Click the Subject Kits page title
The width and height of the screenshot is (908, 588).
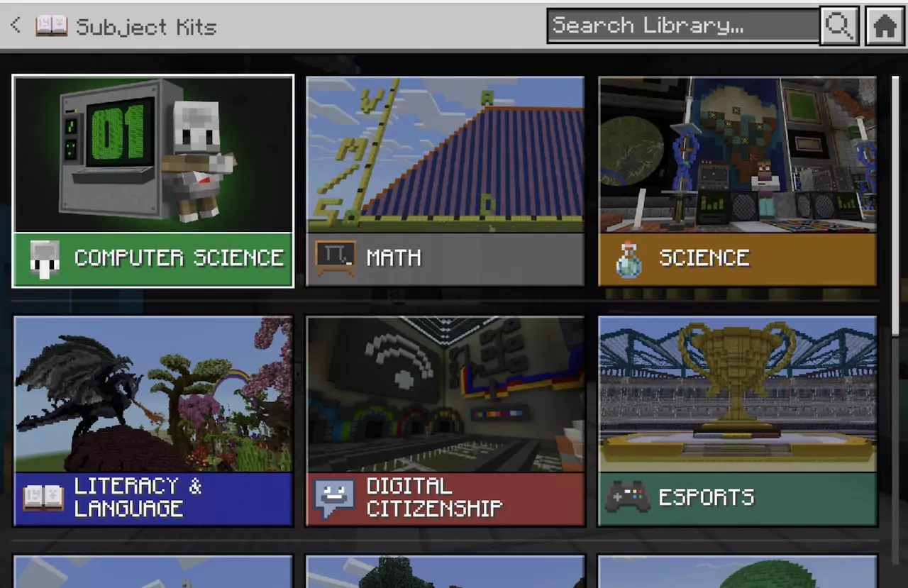click(x=146, y=27)
